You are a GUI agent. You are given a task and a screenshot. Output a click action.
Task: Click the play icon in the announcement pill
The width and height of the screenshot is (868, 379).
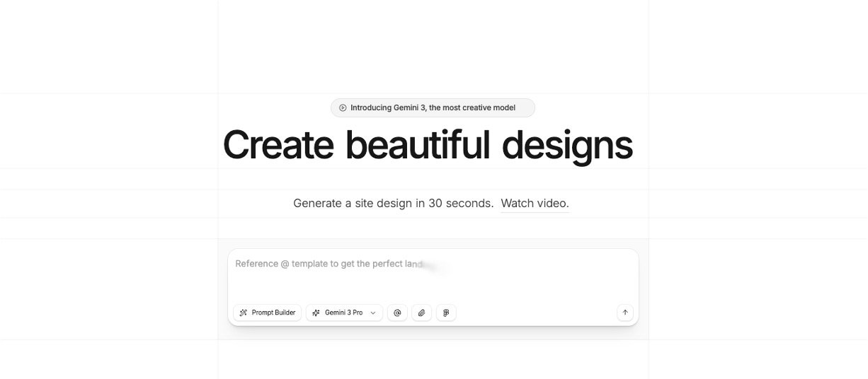coord(343,108)
